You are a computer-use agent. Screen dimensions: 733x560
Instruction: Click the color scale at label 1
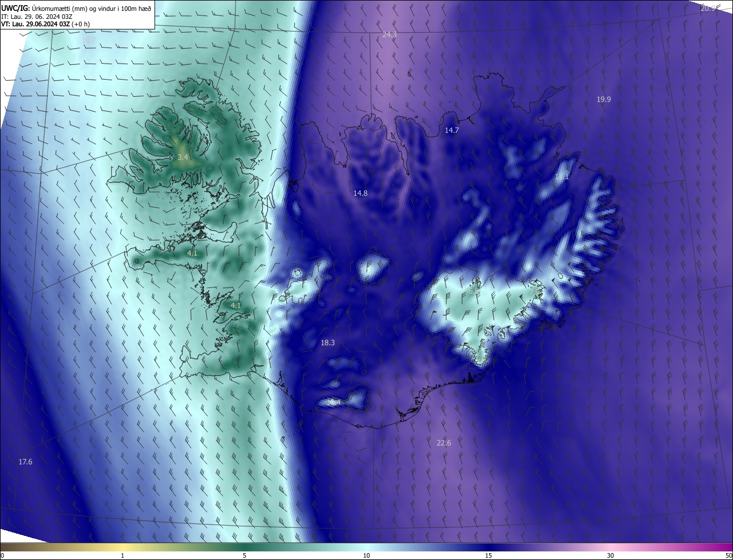[x=123, y=556]
